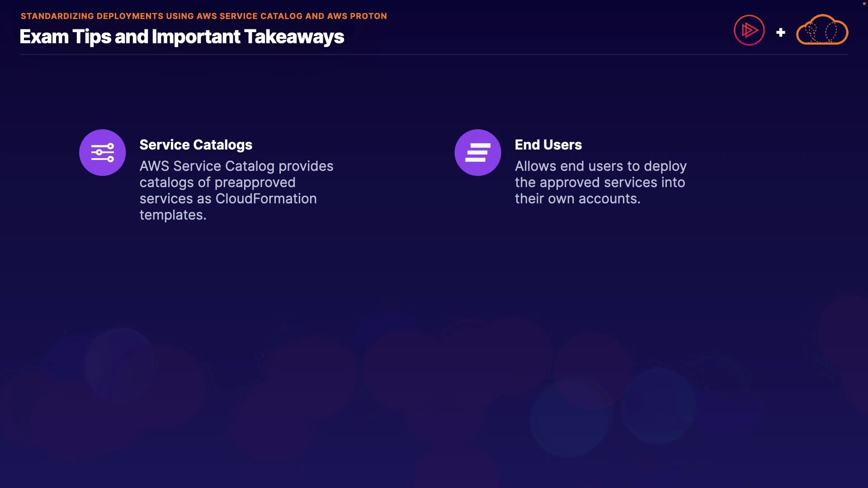Click the horizontal divider line under the title
Viewport: 868px width, 488px height.
(433, 55)
